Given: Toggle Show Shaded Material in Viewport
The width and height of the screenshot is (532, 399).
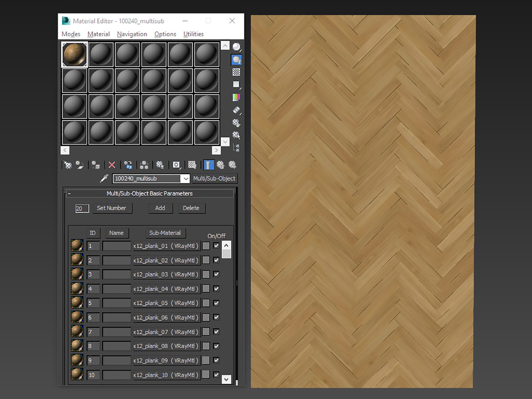Looking at the screenshot, I should tap(192, 165).
